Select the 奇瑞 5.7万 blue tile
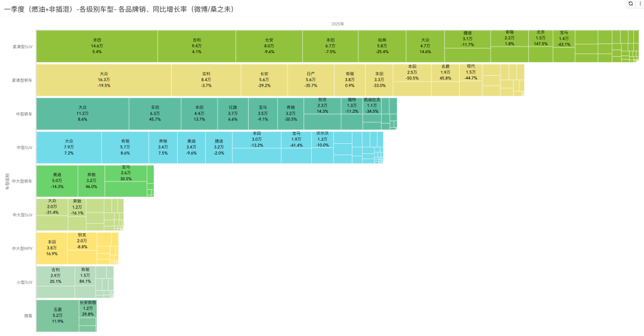The width and height of the screenshot is (644, 336). [x=125, y=147]
